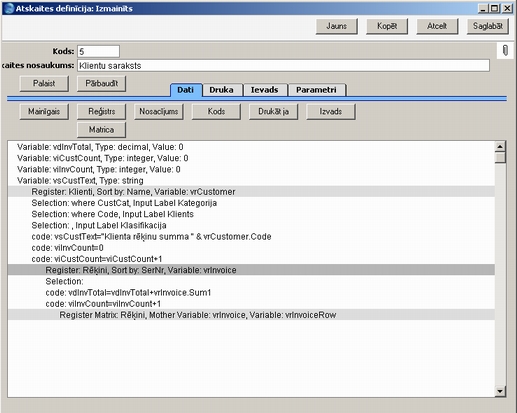Click the Atcelt button

pos(437,26)
